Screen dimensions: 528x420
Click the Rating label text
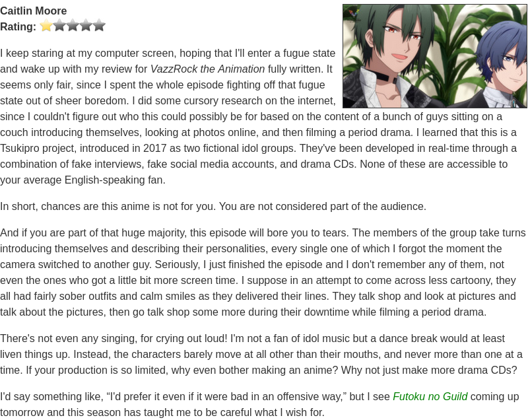[x=18, y=26]
